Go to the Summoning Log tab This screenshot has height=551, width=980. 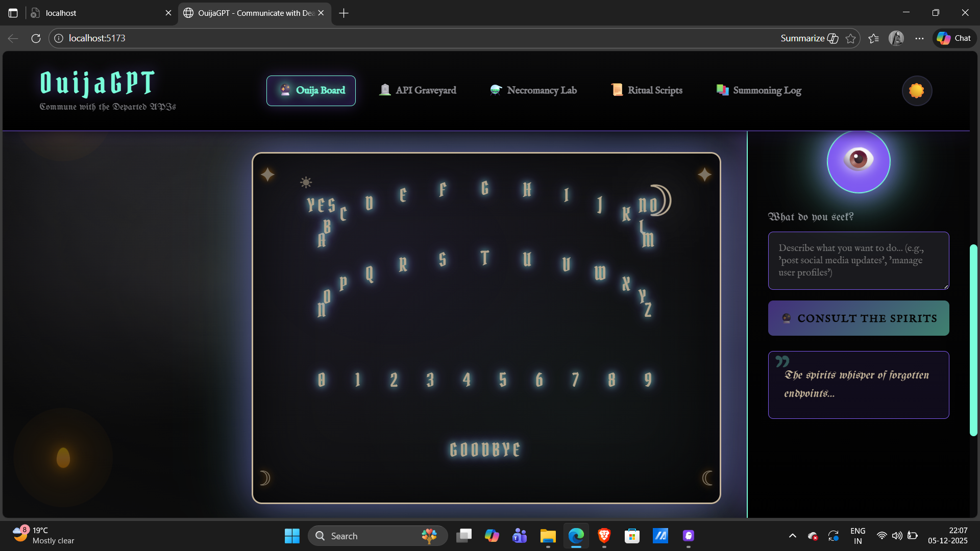758,90
